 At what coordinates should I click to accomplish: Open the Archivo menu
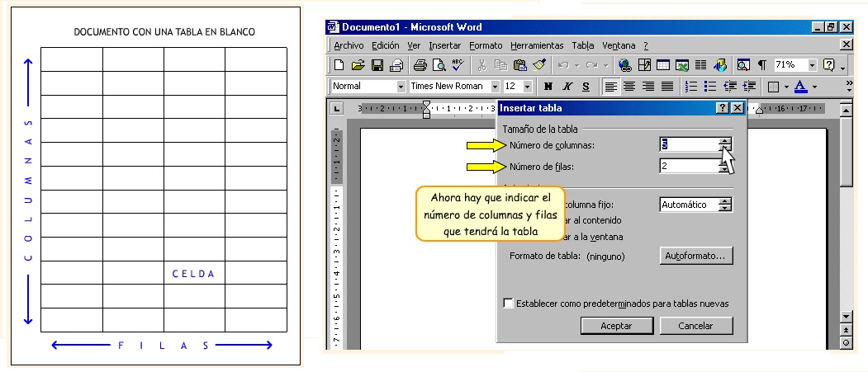[x=349, y=45]
